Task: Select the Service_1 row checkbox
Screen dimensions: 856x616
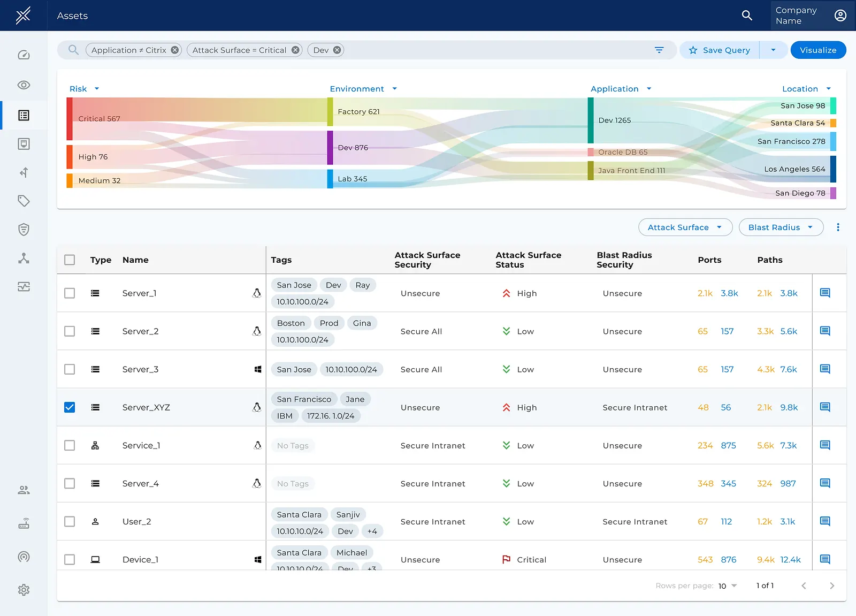Action: [70, 445]
